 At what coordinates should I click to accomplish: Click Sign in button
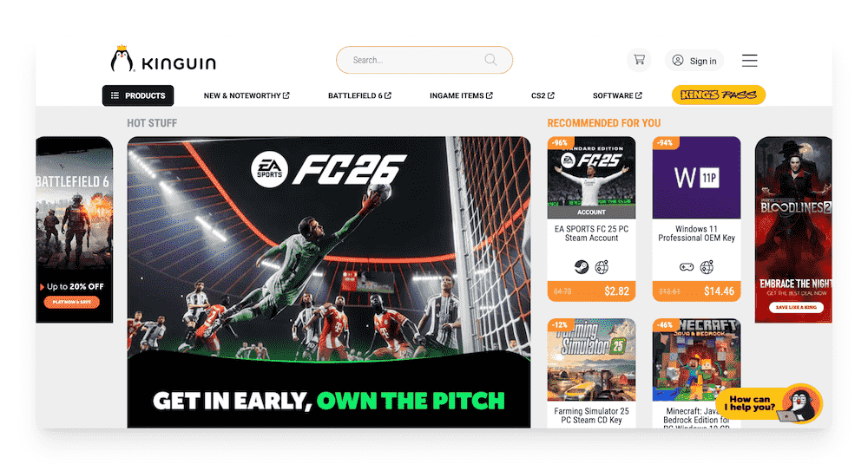point(694,61)
